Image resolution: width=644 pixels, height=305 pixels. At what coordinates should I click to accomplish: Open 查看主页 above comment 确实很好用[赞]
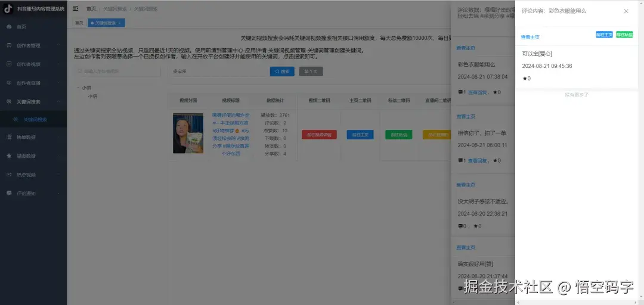[x=466, y=248]
